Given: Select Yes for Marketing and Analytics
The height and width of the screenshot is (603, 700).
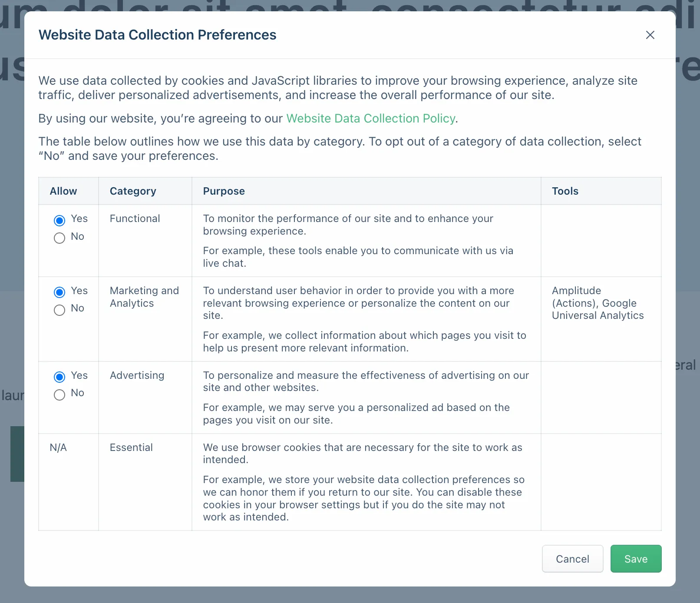Looking at the screenshot, I should click(59, 292).
